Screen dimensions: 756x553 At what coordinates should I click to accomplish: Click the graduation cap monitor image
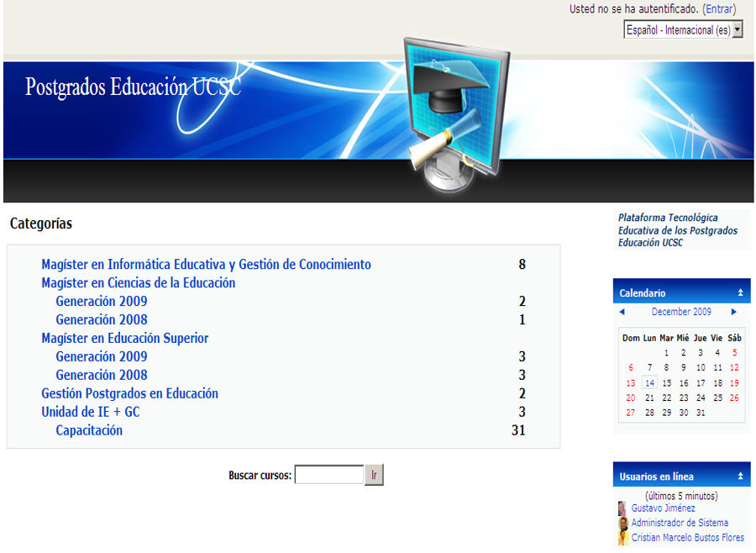pos(455,115)
